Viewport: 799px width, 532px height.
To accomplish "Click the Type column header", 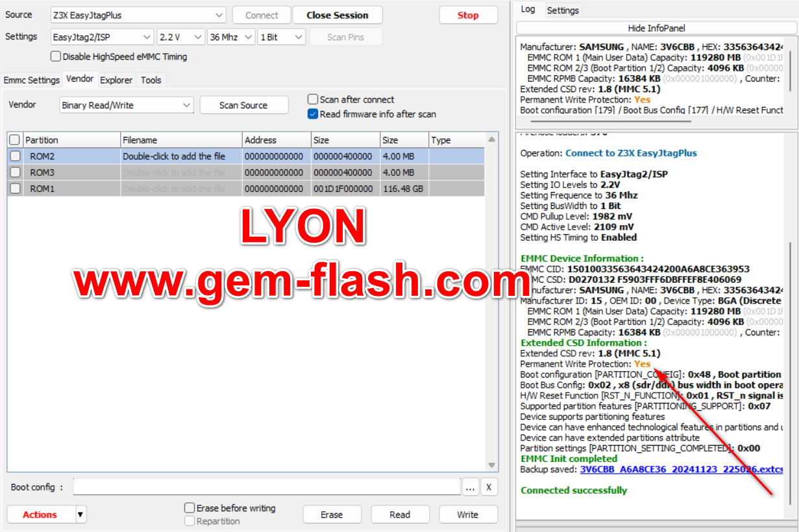I will (457, 140).
